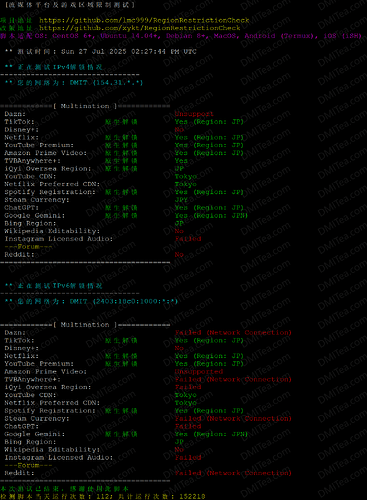Click Dazn's "Failed (Network Connection)" in IPv6 results
This screenshot has width=367, height=500.
[233, 333]
